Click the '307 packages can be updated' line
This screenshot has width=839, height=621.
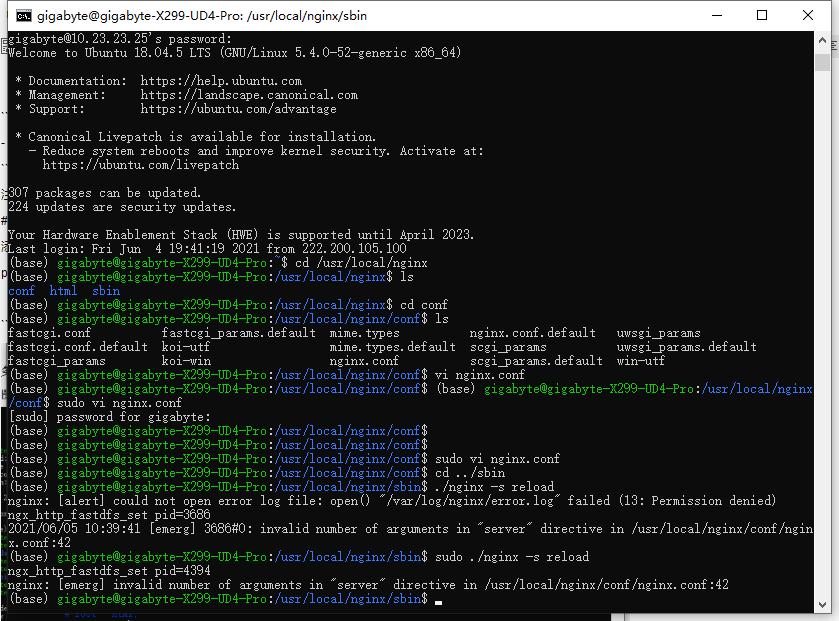pyautogui.click(x=104, y=193)
